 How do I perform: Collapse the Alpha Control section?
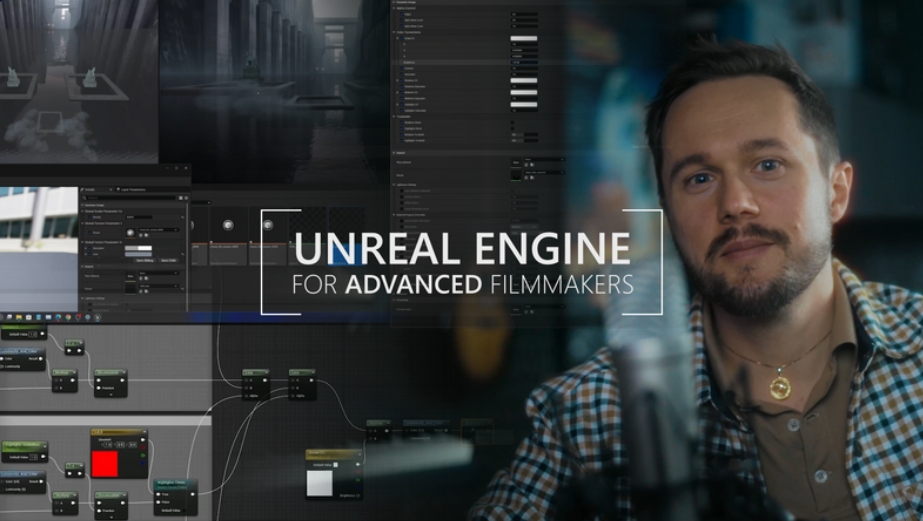pos(394,8)
